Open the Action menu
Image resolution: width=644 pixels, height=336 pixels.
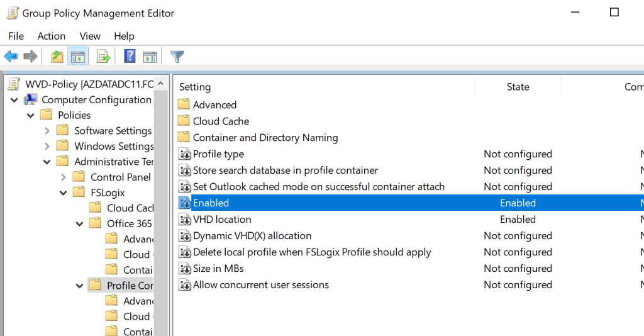(52, 36)
